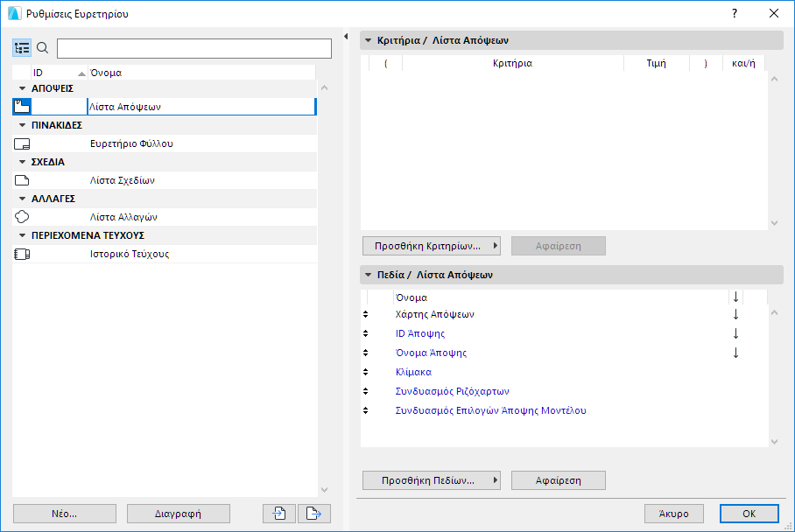This screenshot has width=795, height=532.
Task: Toggle sort arrow for ID Άποψης
Action: click(735, 334)
